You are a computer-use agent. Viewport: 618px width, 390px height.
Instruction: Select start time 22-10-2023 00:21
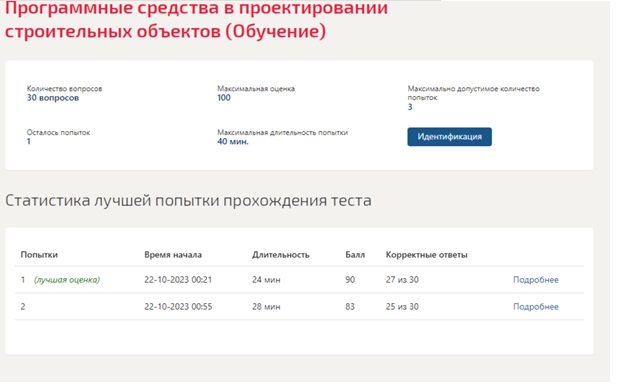(178, 280)
